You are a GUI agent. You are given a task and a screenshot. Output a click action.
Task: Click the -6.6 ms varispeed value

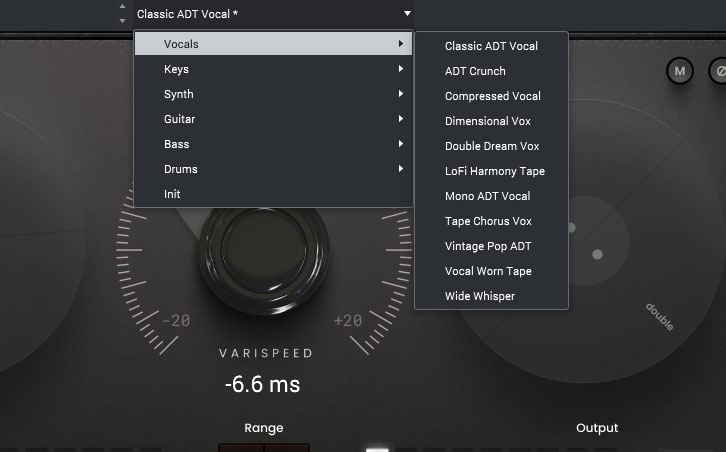pos(262,384)
